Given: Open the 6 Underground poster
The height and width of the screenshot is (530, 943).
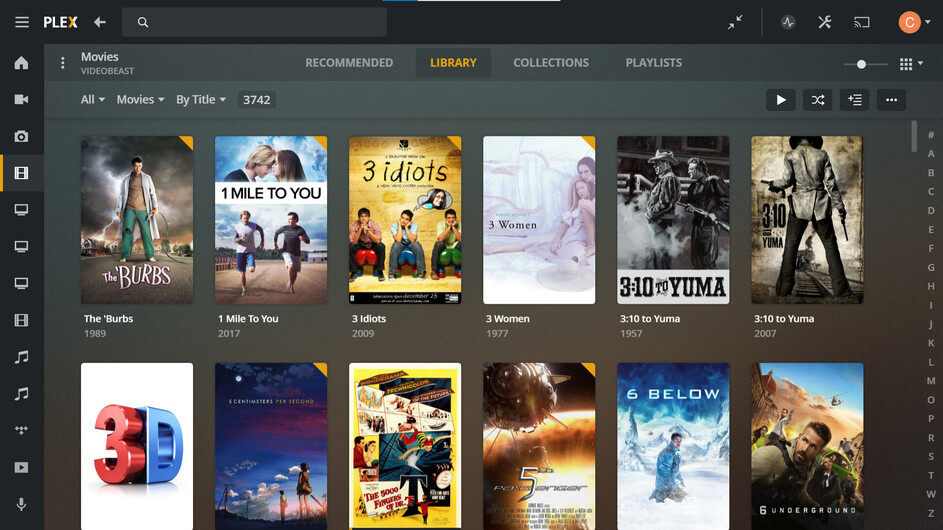Looking at the screenshot, I should pos(807,446).
